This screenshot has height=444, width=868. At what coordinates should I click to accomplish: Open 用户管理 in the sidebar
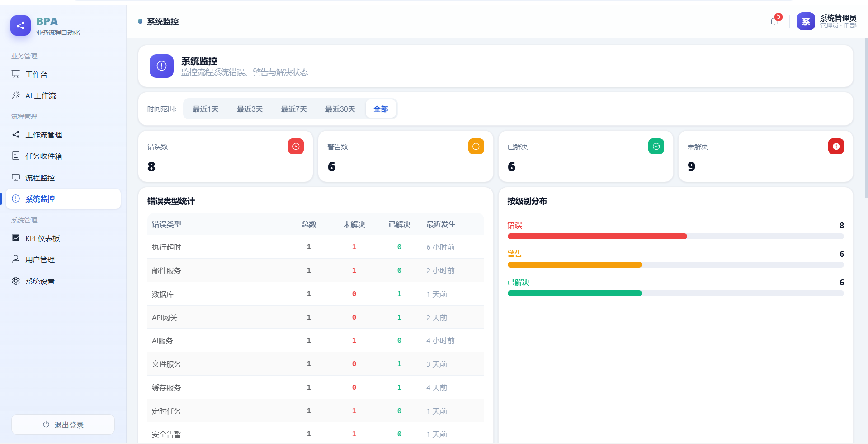[x=63, y=260]
